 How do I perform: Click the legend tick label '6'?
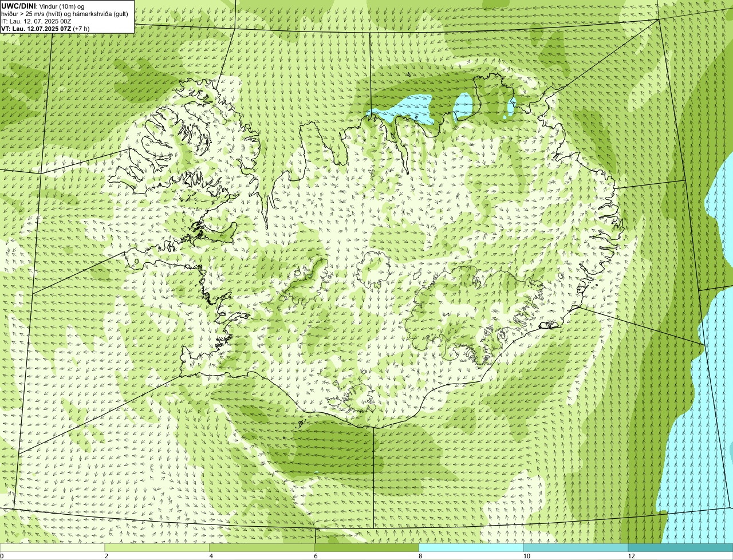[316, 556]
